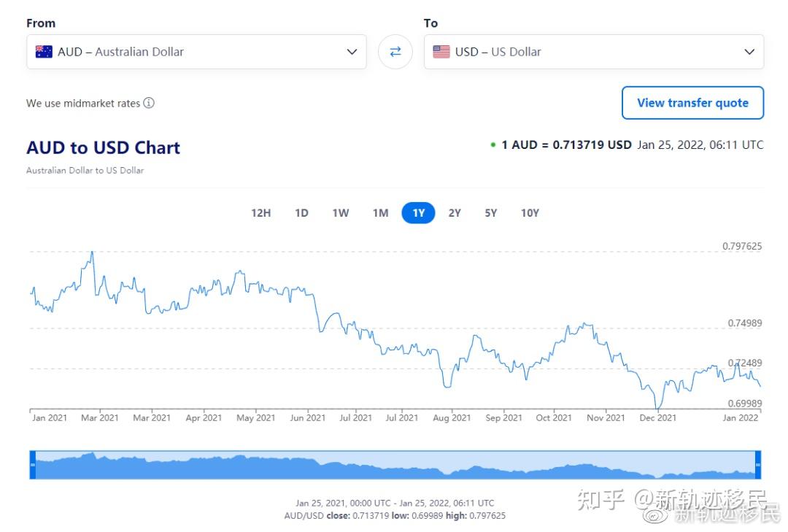
Task: Switch chart to the 1M range
Action: coord(380,213)
